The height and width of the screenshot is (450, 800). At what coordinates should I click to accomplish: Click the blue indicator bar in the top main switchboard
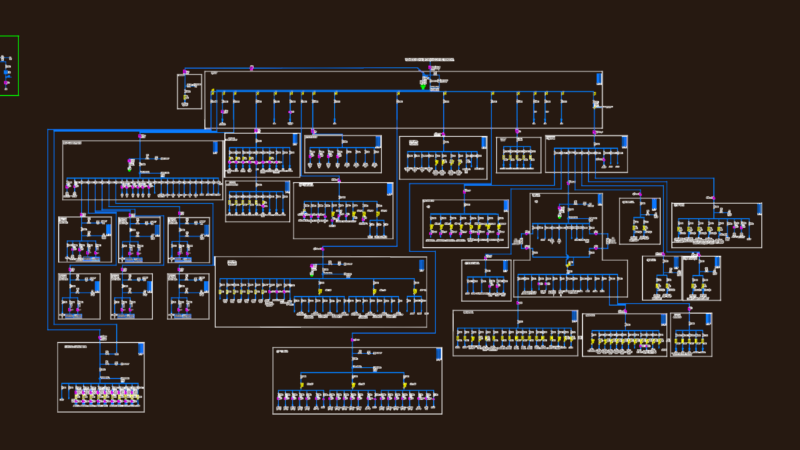pyautogui.click(x=598, y=78)
